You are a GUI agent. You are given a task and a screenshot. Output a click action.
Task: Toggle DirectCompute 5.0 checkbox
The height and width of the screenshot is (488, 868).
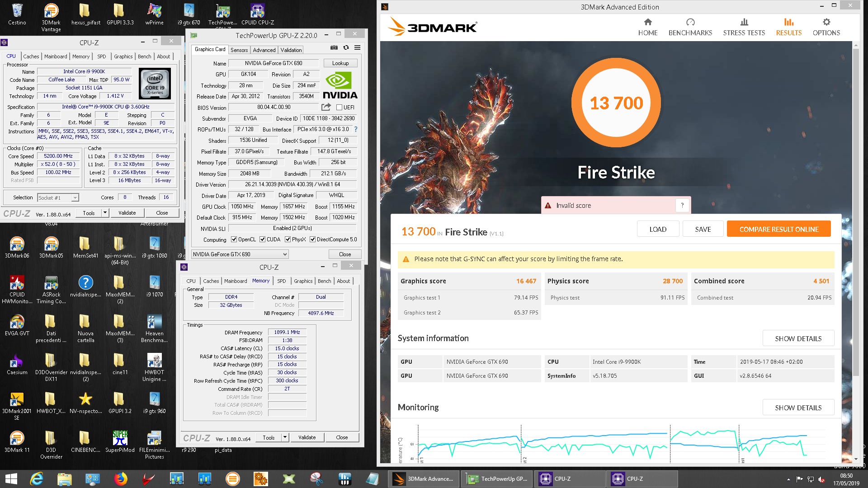tap(312, 239)
